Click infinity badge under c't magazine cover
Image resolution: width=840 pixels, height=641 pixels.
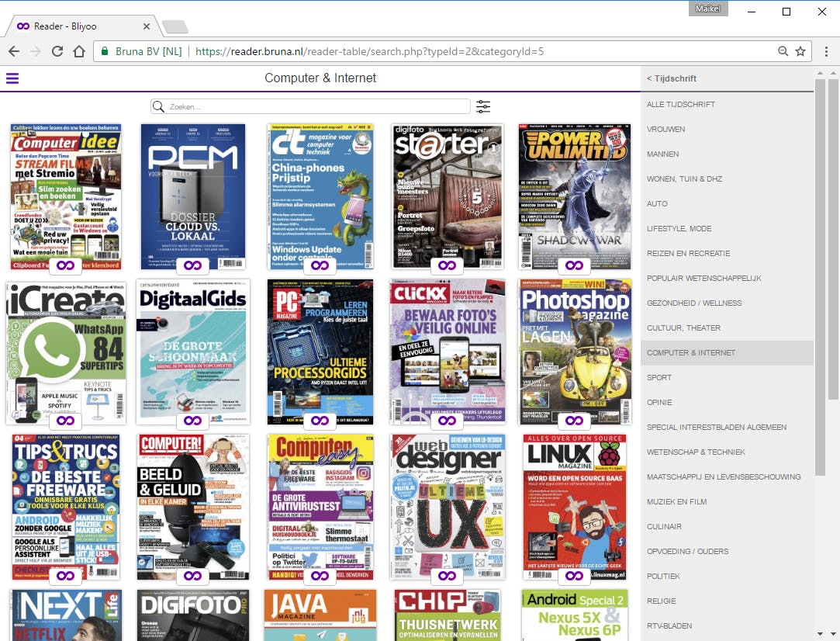point(320,265)
